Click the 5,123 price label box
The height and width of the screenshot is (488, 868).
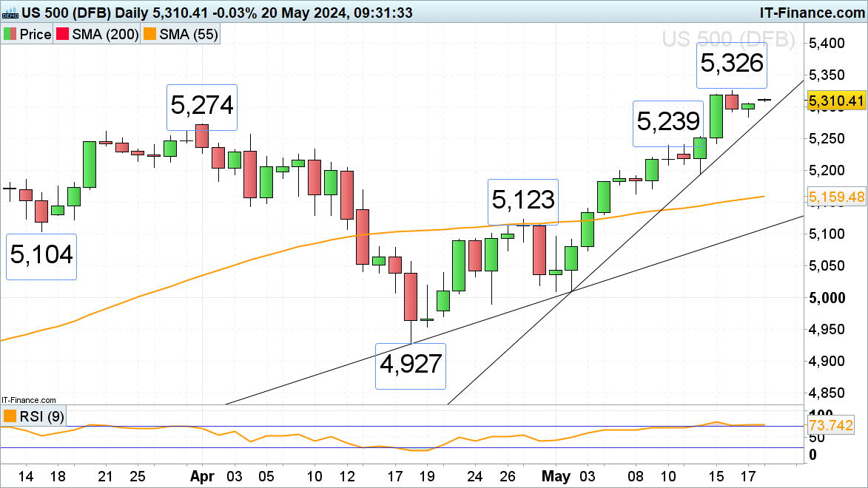click(x=522, y=201)
